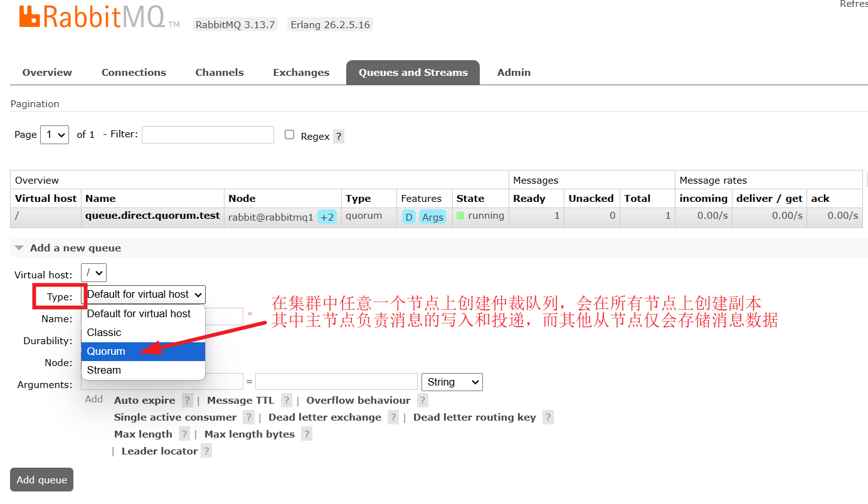This screenshot has width=868, height=504.
Task: Click the Dead letter exchange link
Action: click(x=324, y=417)
